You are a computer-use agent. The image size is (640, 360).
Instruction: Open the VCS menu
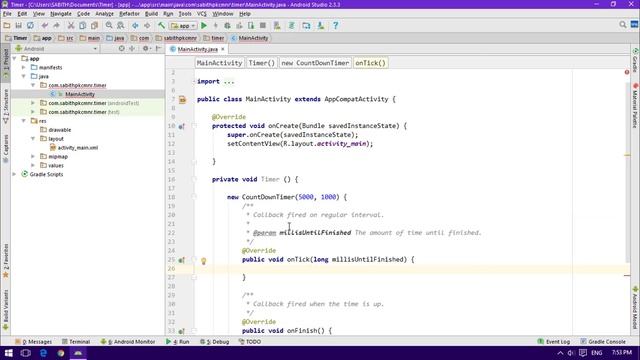click(202, 13)
